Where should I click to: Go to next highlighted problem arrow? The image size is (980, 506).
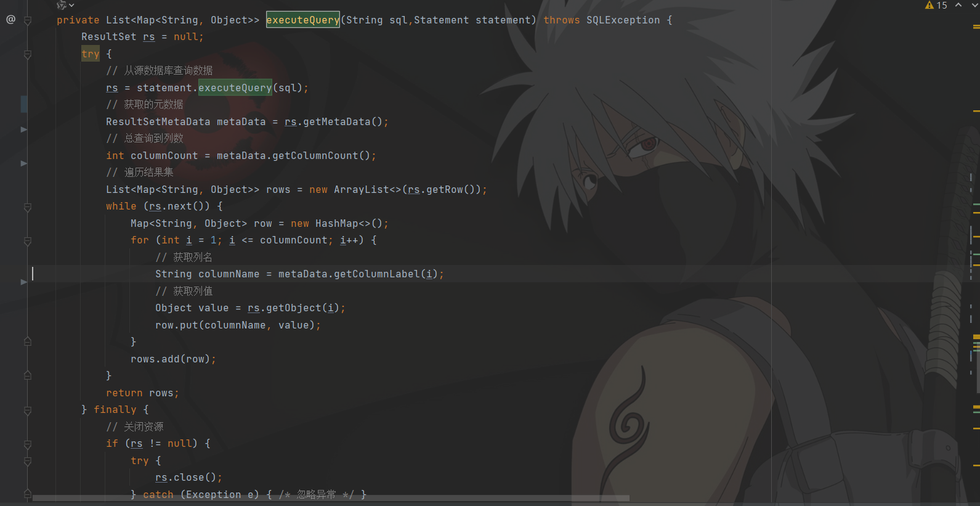pos(975,5)
